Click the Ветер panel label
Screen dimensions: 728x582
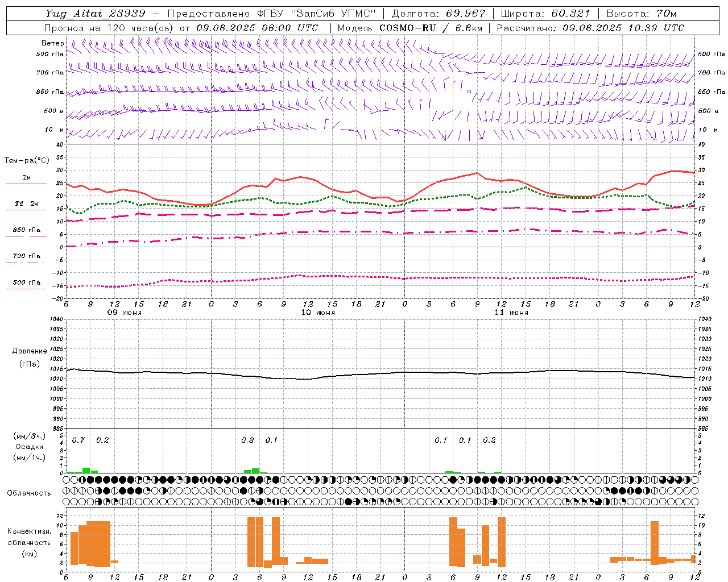point(53,43)
